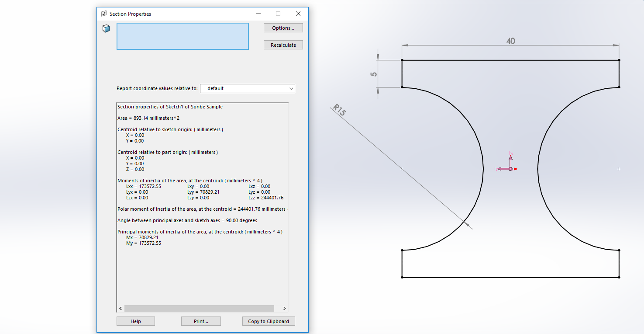Viewport: 644px width, 334px height.
Task: Click the blue cube selection filter icon
Action: 106,28
